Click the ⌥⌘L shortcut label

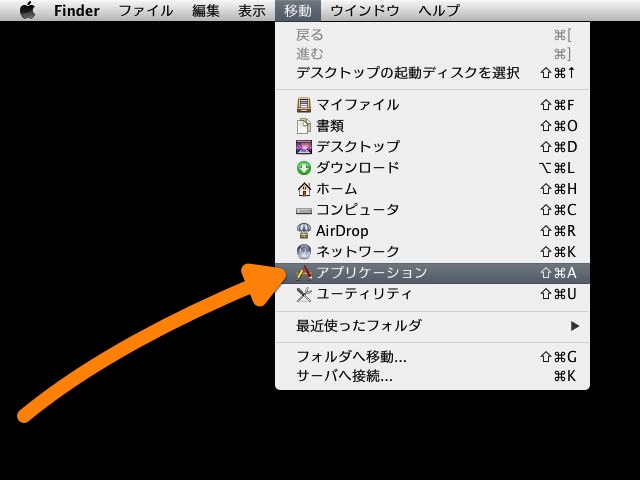click(x=557, y=168)
